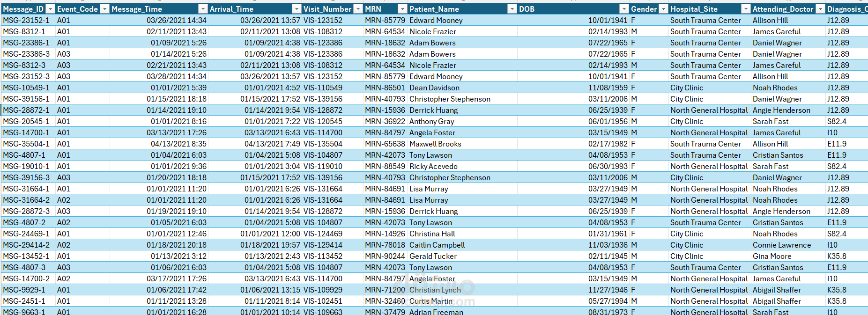Select patient name Maxwell Brooks
The height and width of the screenshot is (315, 868).
click(x=435, y=144)
